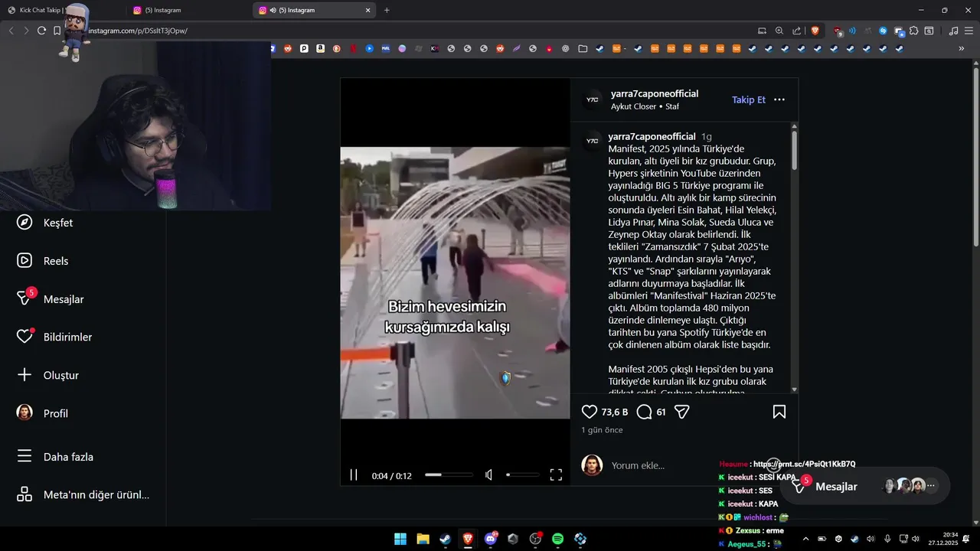Viewport: 980px width, 551px height.
Task: Mute the video with speaker icon
Action: 488,474
